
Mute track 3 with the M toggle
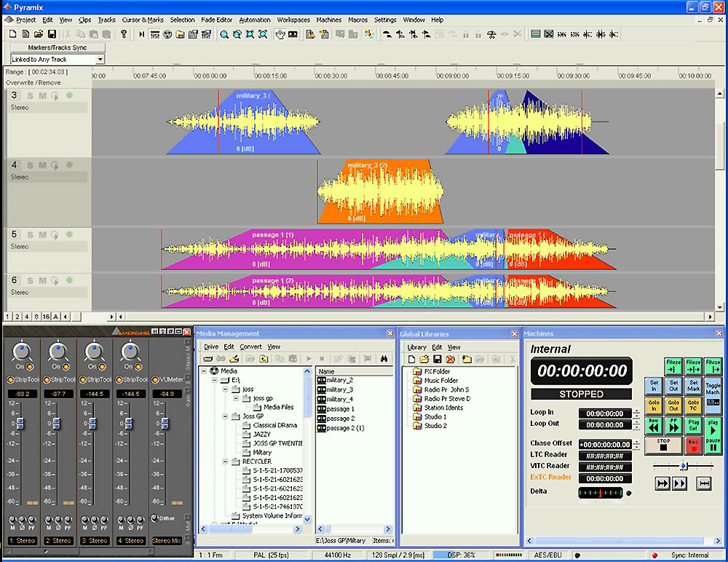[42, 95]
